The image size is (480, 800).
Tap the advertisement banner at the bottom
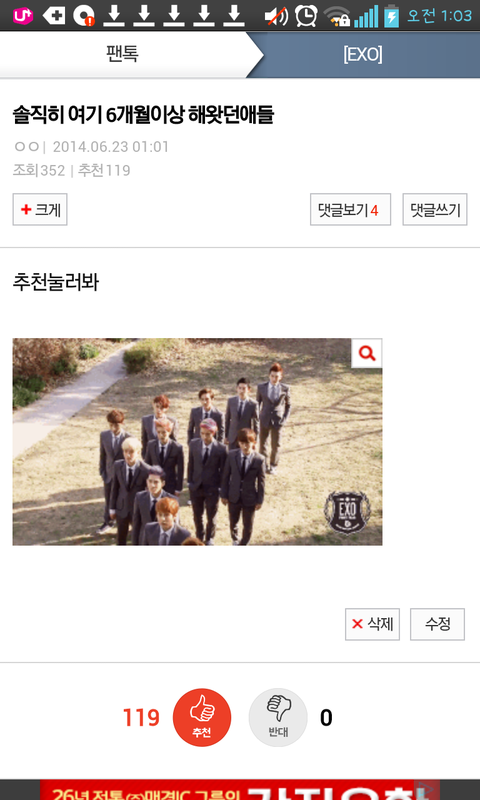(240, 790)
